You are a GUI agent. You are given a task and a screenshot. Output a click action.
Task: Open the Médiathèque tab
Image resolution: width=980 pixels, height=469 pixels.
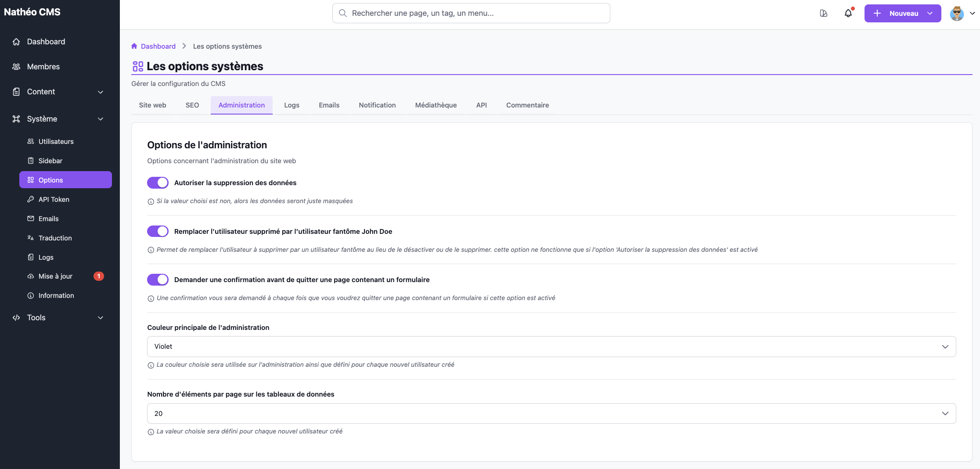(x=436, y=105)
